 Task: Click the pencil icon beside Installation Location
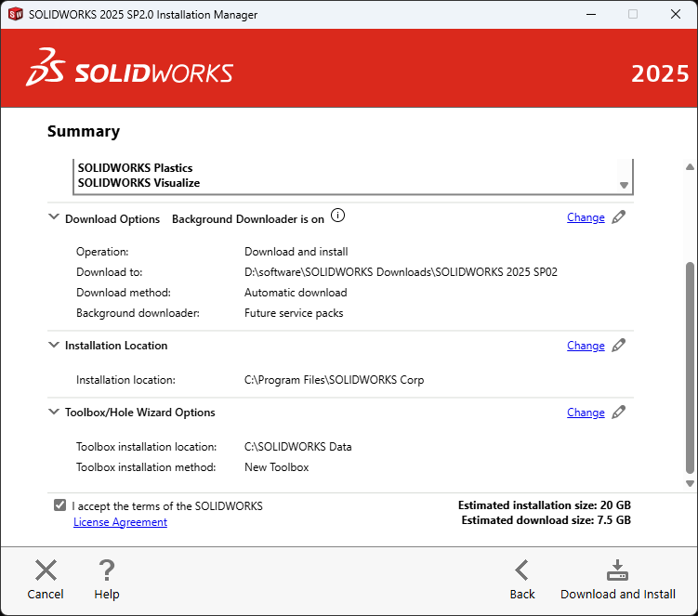coord(619,346)
